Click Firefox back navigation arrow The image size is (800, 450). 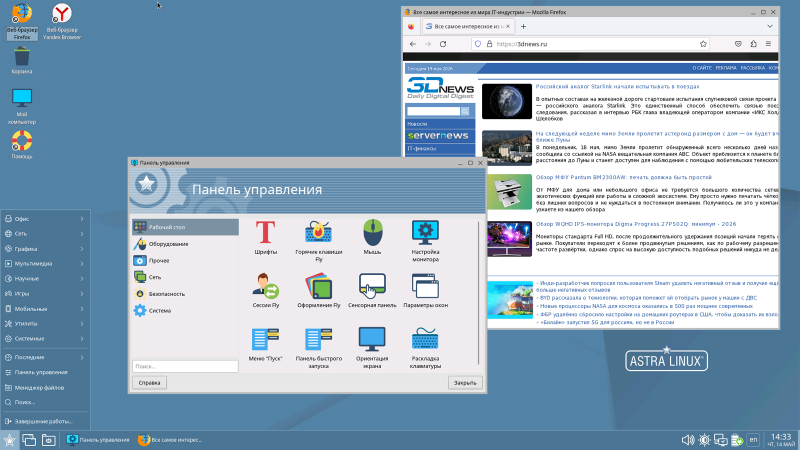tap(413, 44)
